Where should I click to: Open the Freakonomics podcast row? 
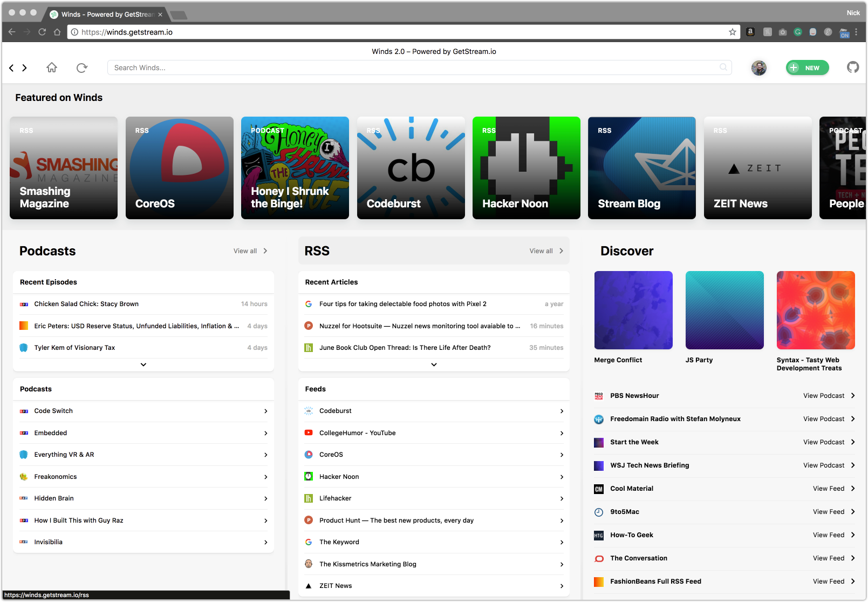[x=143, y=477]
